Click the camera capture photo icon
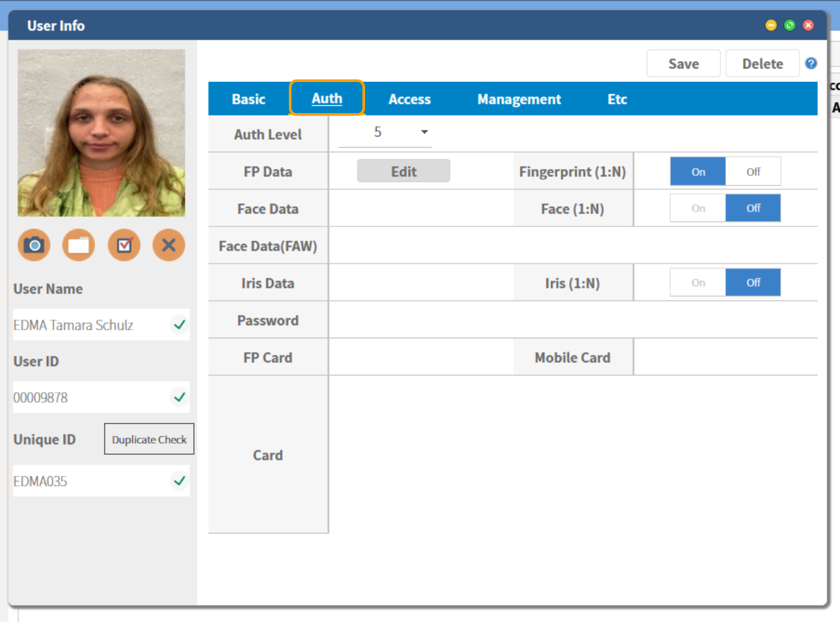Image resolution: width=840 pixels, height=622 pixels. (34, 245)
